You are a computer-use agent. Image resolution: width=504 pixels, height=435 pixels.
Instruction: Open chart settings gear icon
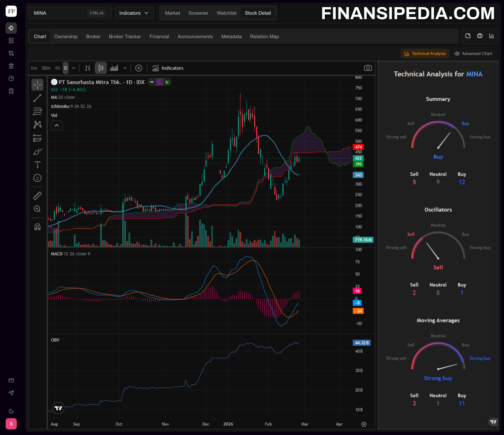coord(364,424)
